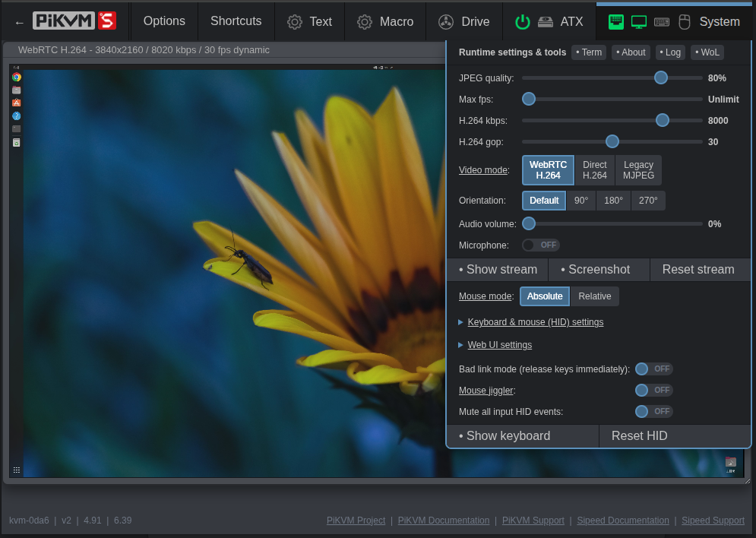Click Show stream button
Viewport: 756px width, 538px height.
coord(498,270)
